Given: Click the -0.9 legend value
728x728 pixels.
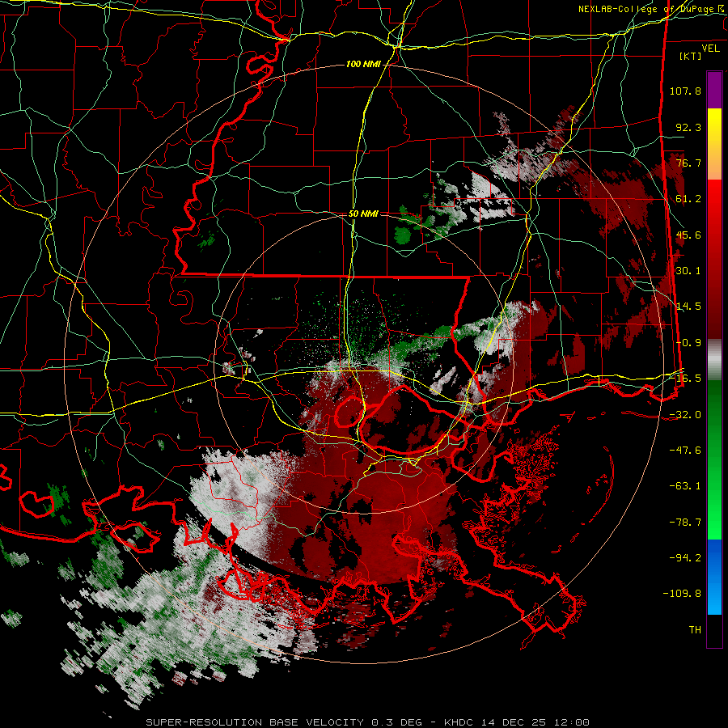Looking at the screenshot, I should click(688, 343).
